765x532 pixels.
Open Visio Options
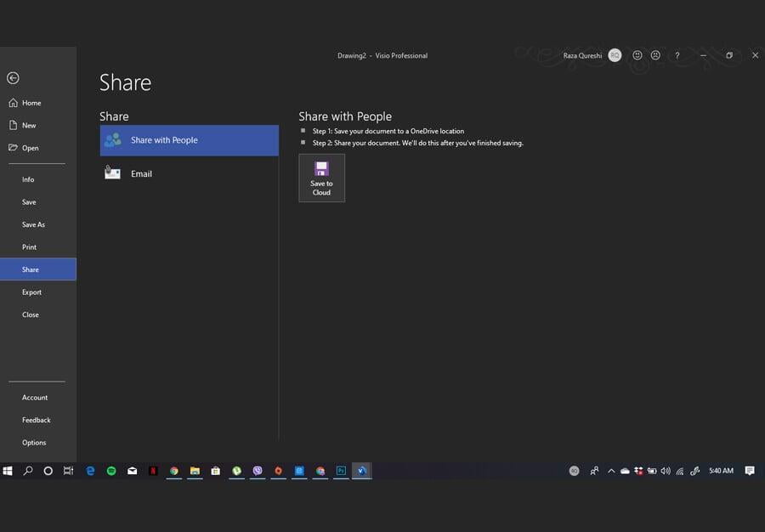click(x=38, y=442)
